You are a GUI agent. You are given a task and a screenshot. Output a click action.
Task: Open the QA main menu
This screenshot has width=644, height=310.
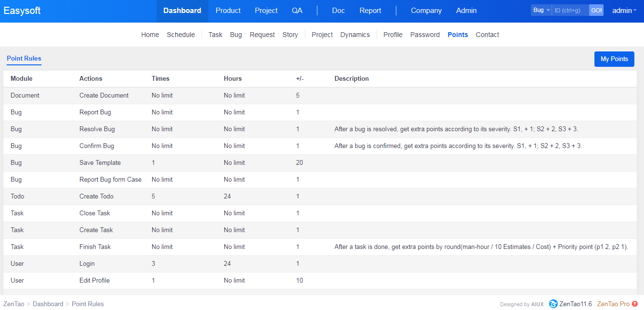pyautogui.click(x=297, y=11)
